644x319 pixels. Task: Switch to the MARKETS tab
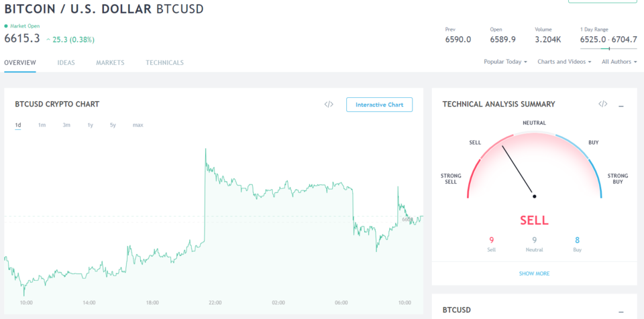pos(110,63)
